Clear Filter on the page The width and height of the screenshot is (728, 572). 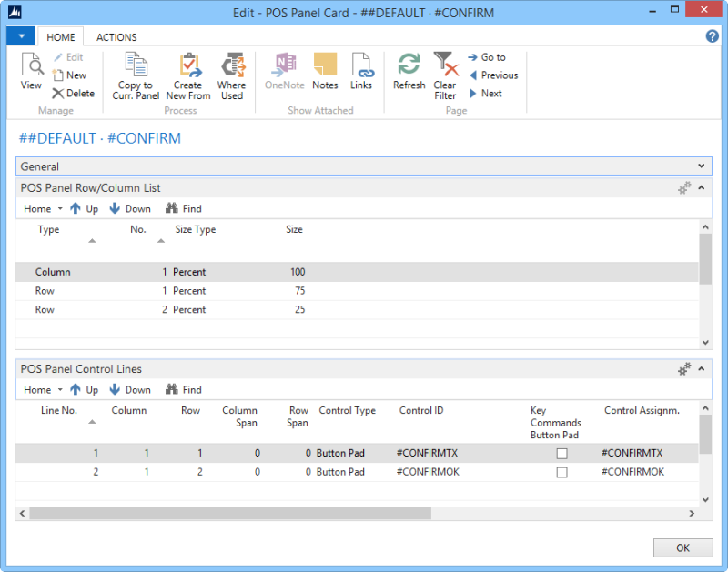445,76
